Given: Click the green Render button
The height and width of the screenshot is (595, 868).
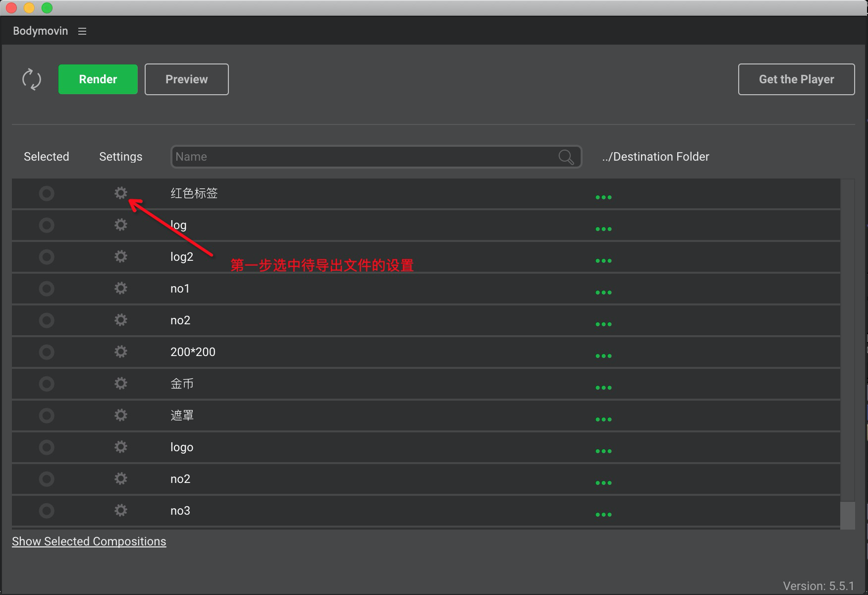Looking at the screenshot, I should [x=98, y=79].
